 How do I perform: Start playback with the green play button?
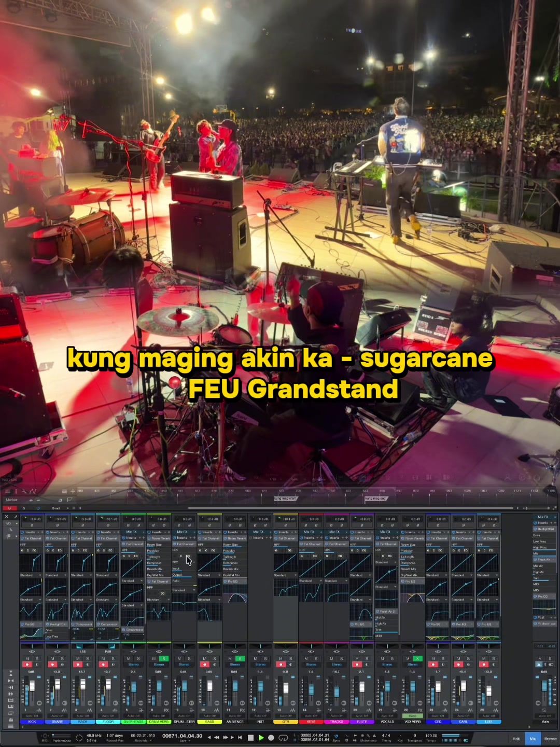pos(261,737)
